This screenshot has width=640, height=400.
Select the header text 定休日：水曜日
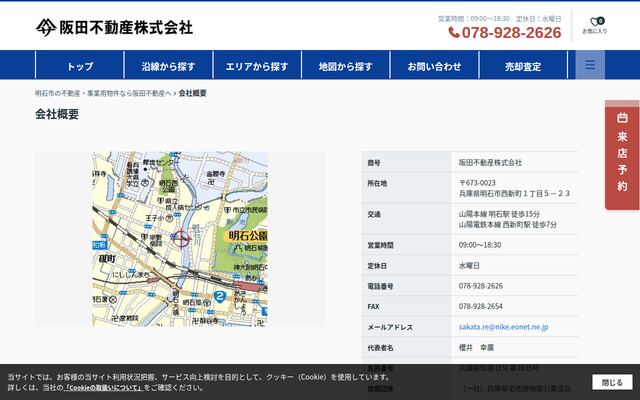click(x=539, y=19)
